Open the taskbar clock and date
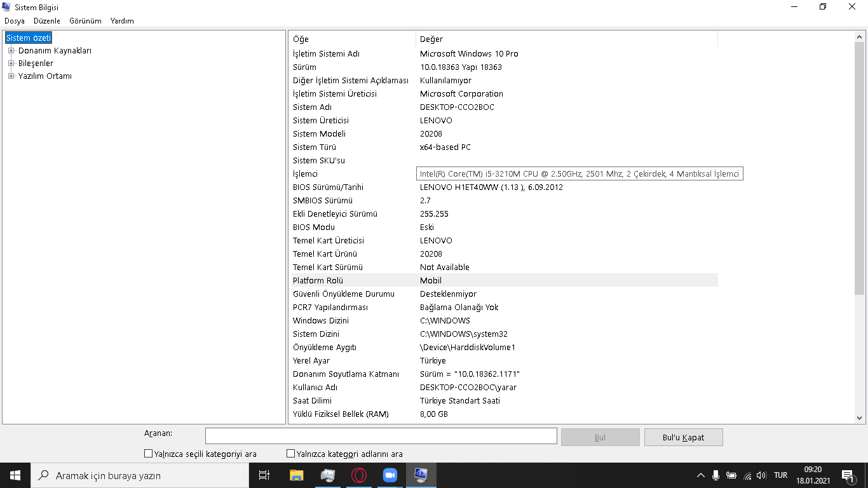 (813, 475)
